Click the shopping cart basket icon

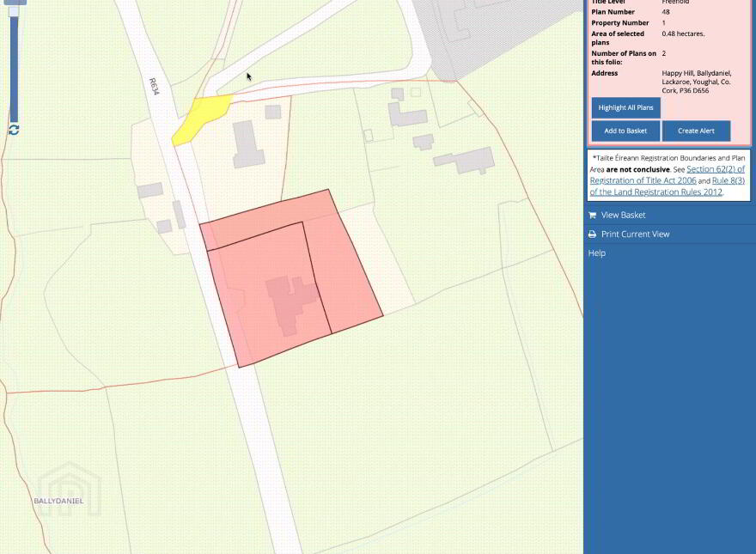(592, 215)
